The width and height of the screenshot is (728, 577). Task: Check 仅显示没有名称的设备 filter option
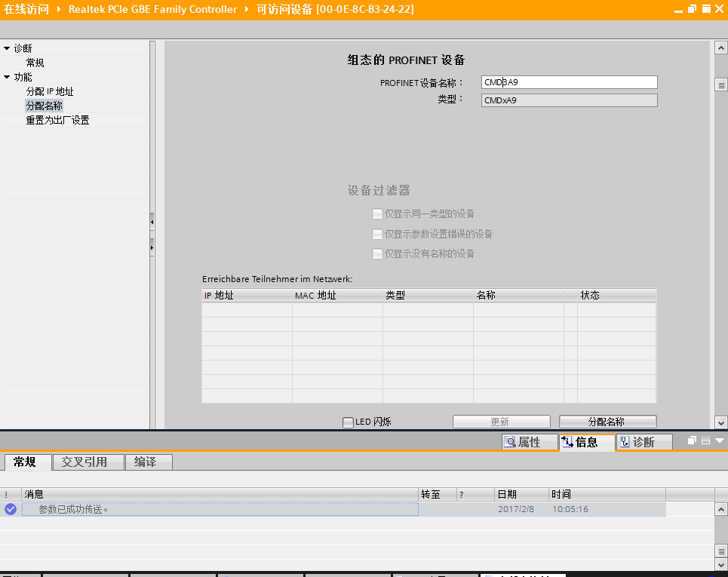[x=377, y=254]
